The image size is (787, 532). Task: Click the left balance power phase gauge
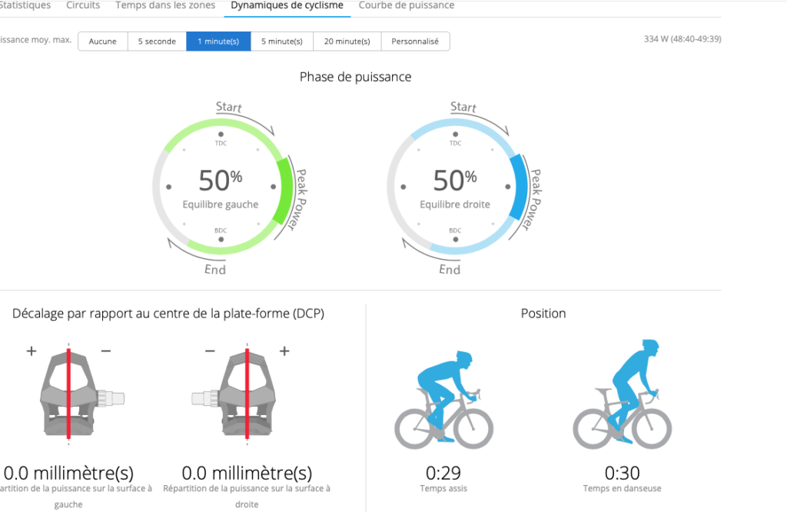pos(221,187)
